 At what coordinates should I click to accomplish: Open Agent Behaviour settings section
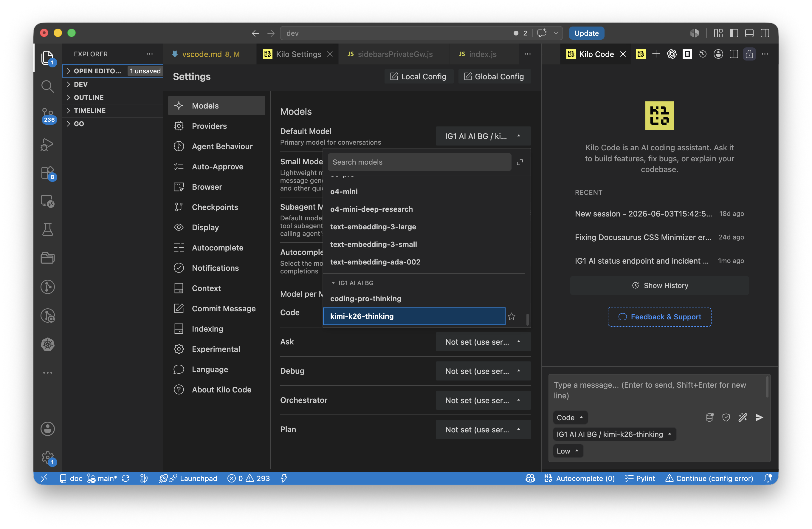pos(216,146)
